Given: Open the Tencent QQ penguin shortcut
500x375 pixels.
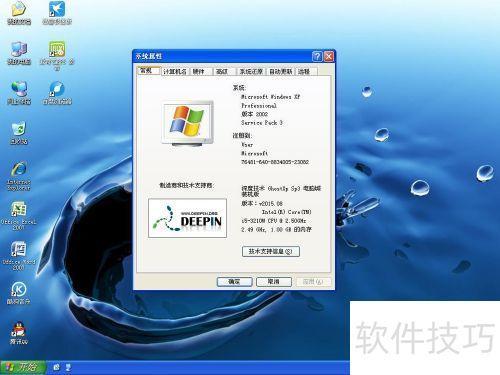Looking at the screenshot, I should click(19, 333).
